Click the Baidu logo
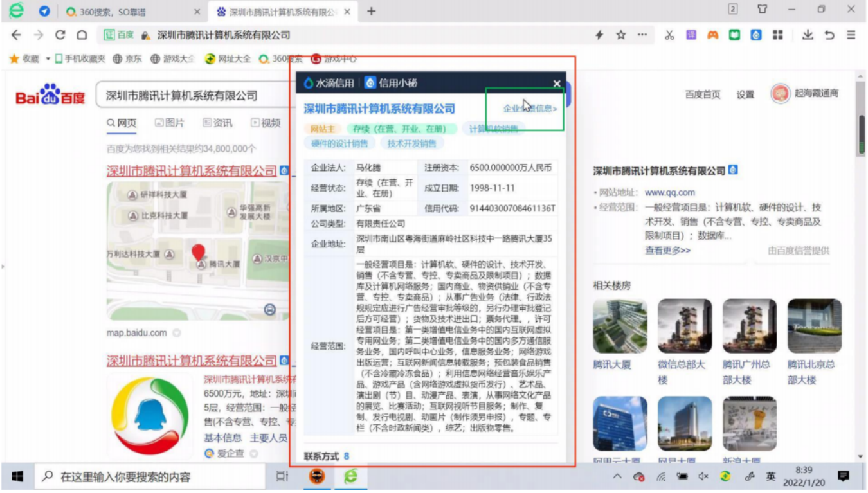 (50, 95)
